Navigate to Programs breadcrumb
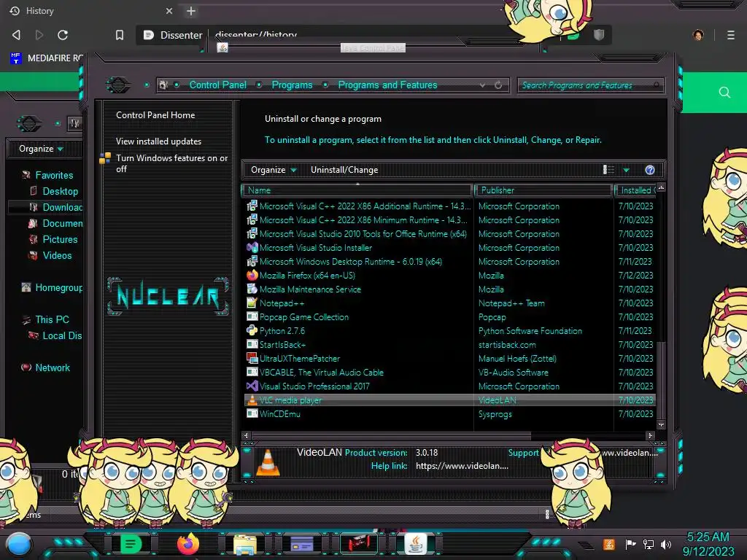Viewport: 747px width, 560px height. coord(292,85)
